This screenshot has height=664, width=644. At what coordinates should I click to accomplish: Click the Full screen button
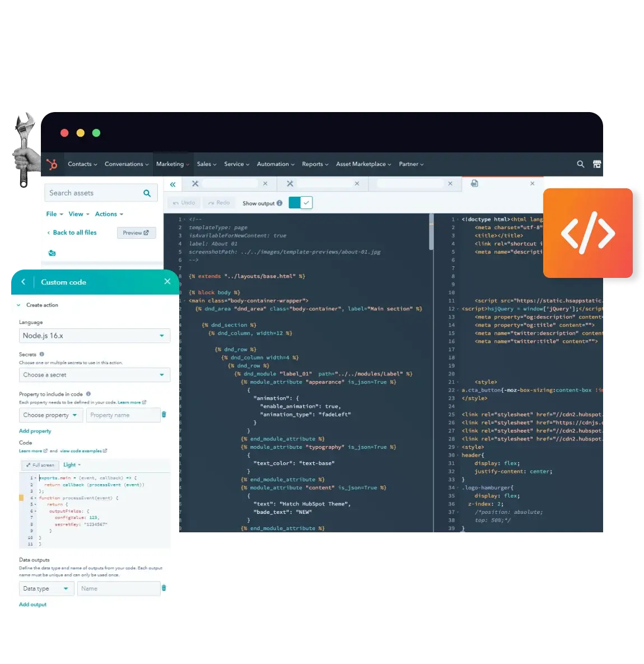tap(40, 465)
